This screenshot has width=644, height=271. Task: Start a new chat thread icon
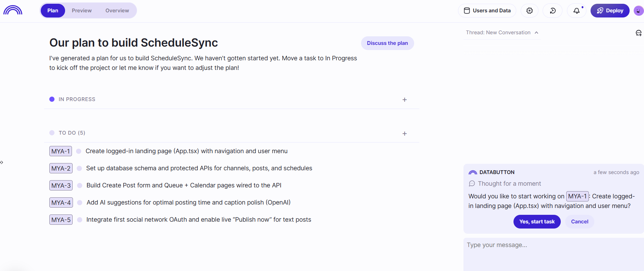click(639, 33)
